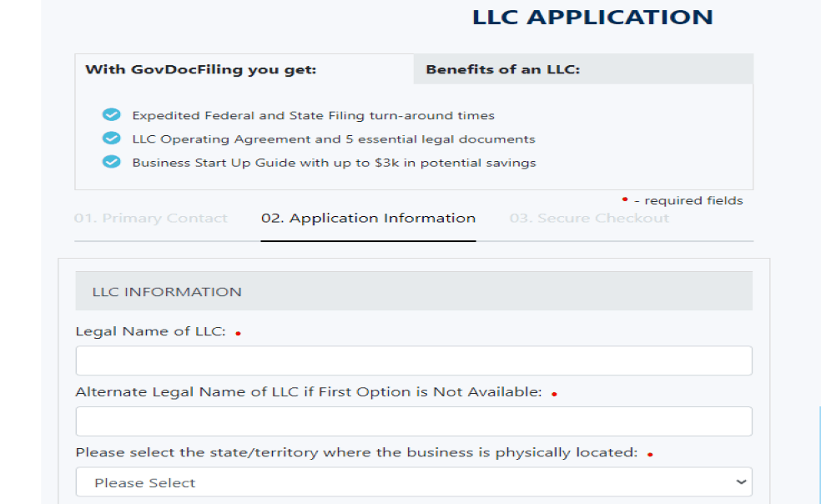Click checkmark icon beside Business Start Up Guide
The height and width of the screenshot is (504, 821).
[x=111, y=161]
